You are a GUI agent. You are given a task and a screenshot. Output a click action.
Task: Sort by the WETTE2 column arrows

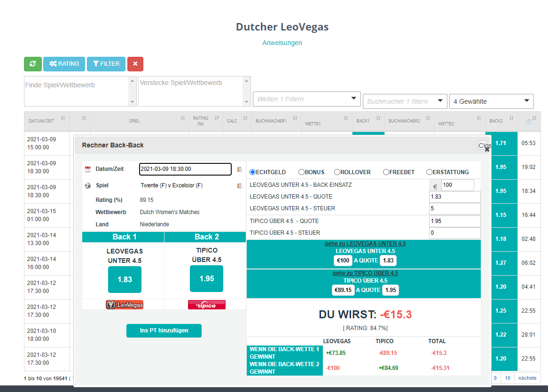pos(479,118)
